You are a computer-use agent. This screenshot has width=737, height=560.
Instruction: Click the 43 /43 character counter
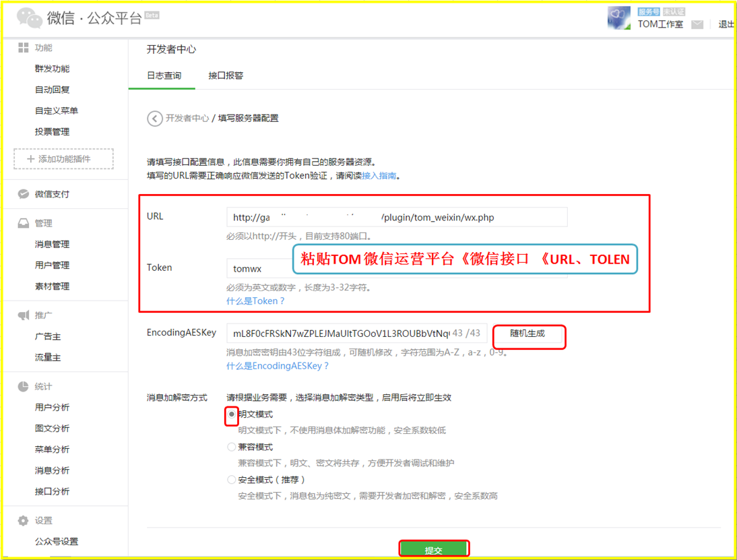tap(466, 334)
